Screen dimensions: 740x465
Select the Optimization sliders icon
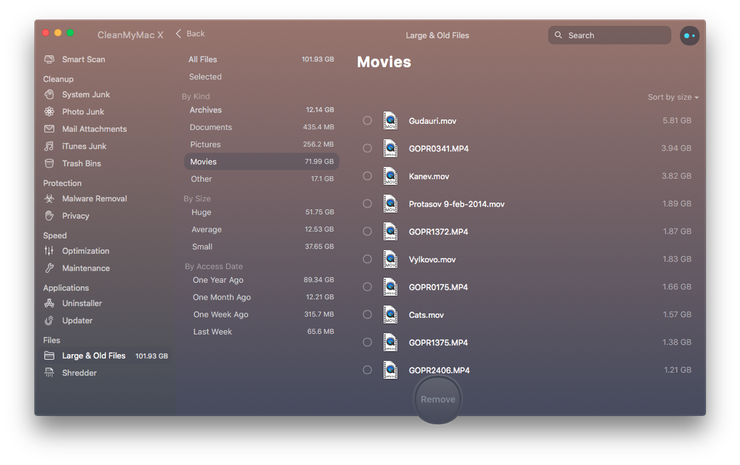click(49, 251)
